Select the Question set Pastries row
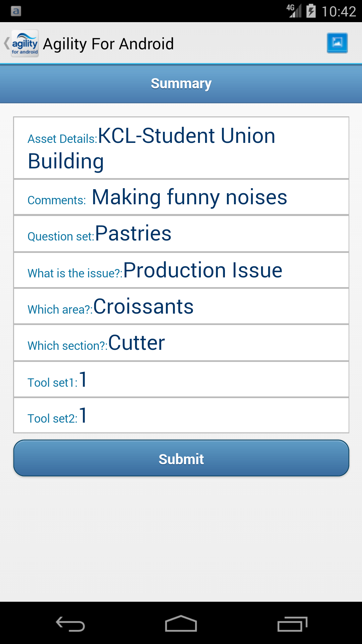This screenshot has width=362, height=644. tap(181, 234)
